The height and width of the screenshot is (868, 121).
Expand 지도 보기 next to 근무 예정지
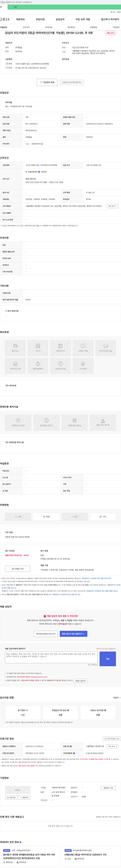click(x=113, y=206)
